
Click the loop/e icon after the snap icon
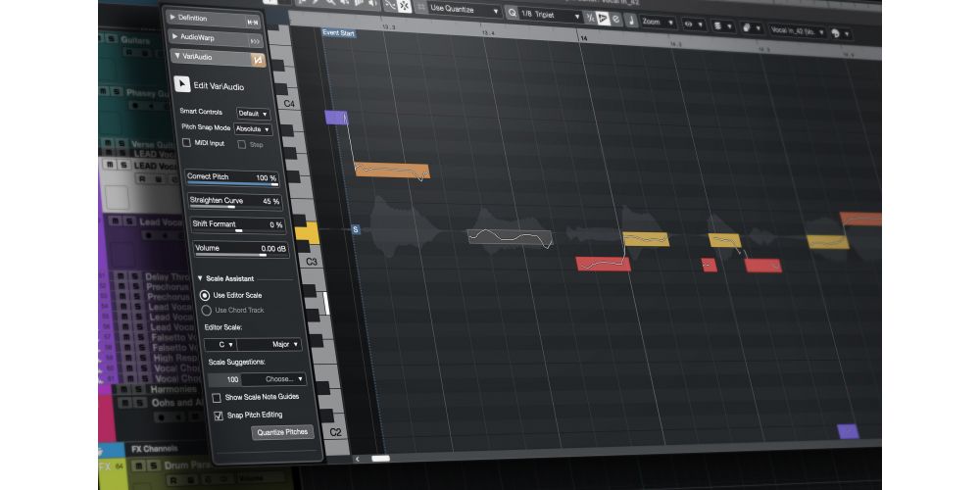[616, 20]
